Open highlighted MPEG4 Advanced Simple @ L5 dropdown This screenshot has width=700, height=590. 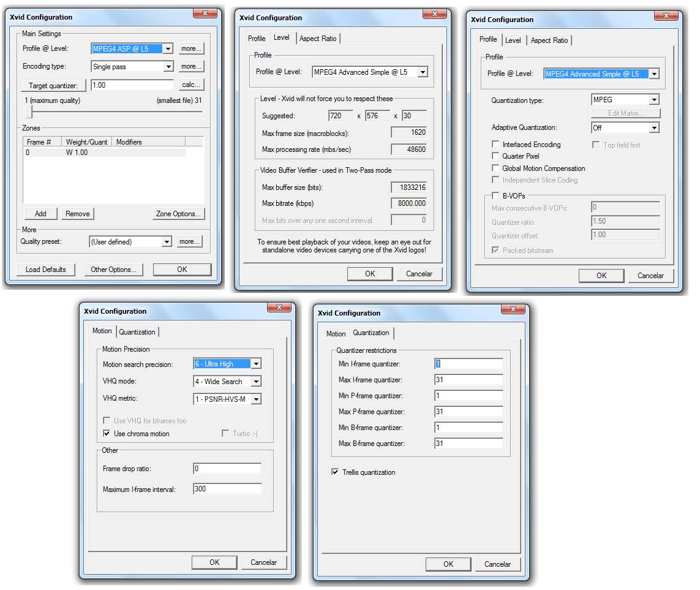pyautogui.click(x=601, y=74)
